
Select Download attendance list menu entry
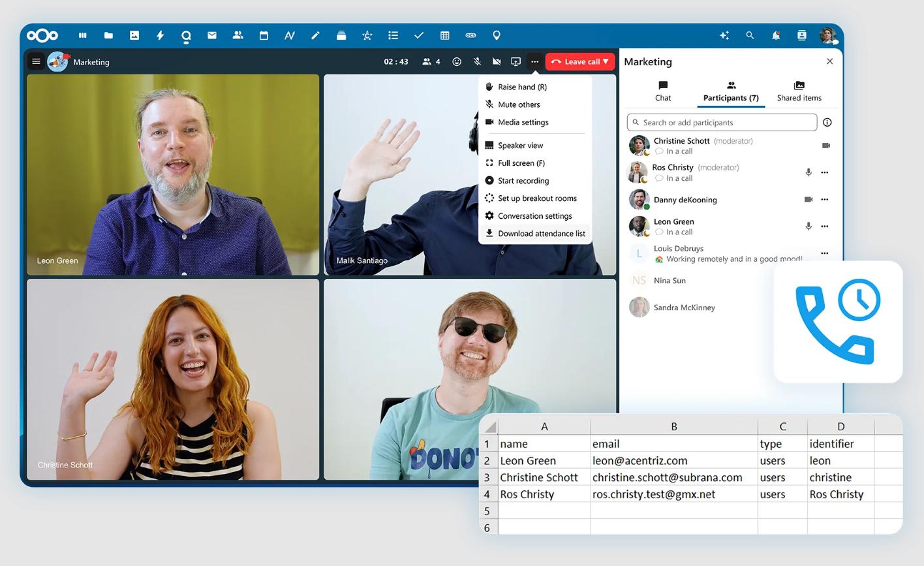click(x=534, y=233)
